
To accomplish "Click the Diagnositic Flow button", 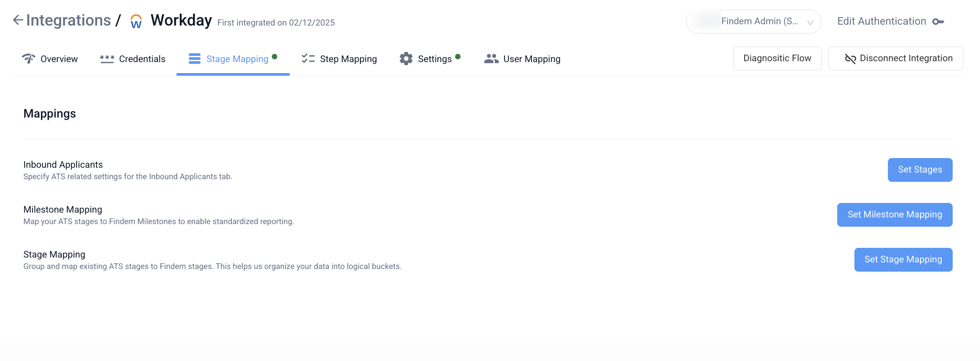I will point(777,59).
